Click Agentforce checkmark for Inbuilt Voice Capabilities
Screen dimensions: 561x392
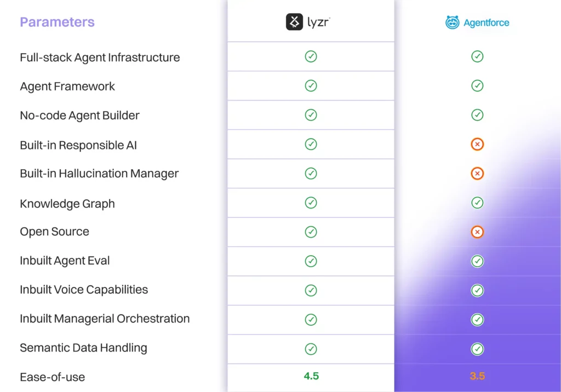477,290
